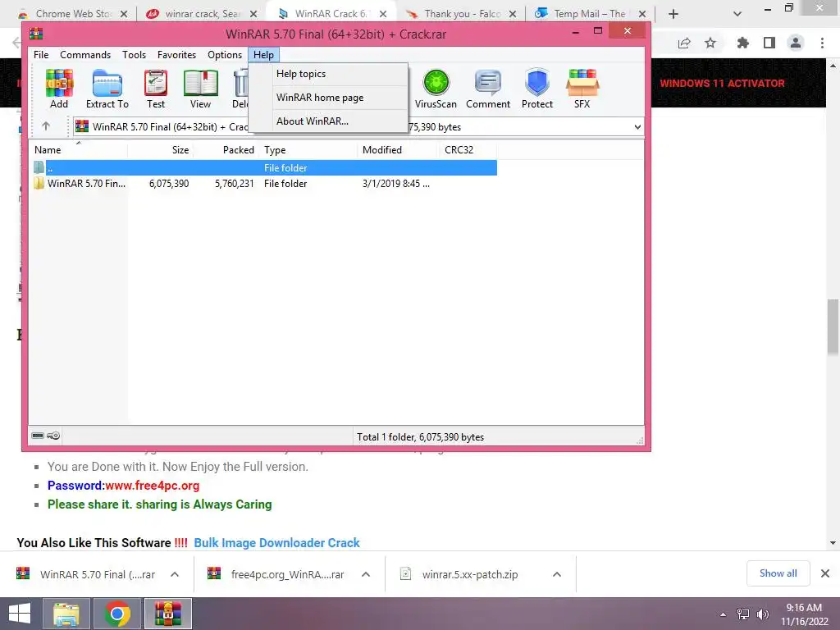
Task: Click the Add toolbar icon in WinRAR
Action: pos(59,89)
